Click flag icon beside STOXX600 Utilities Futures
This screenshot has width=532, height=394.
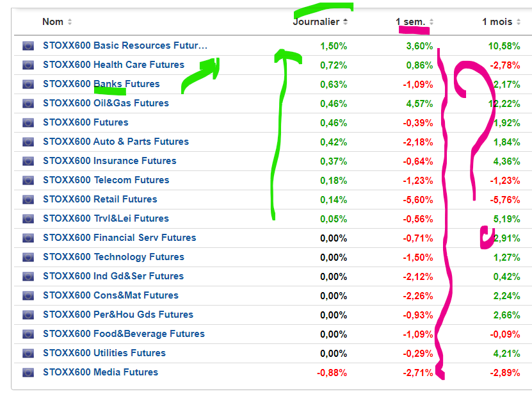click(28, 353)
